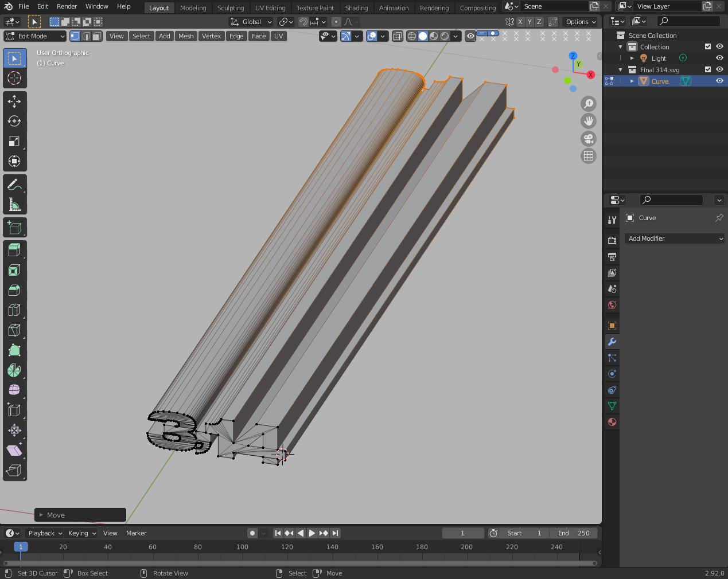Open the Material Properties tab in the sidebar
Image resolution: width=728 pixels, height=579 pixels.
click(x=612, y=422)
